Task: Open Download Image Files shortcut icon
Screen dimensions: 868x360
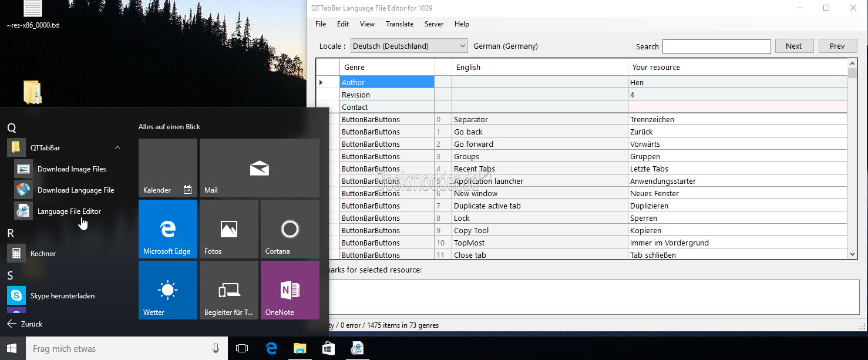Action: pos(23,169)
